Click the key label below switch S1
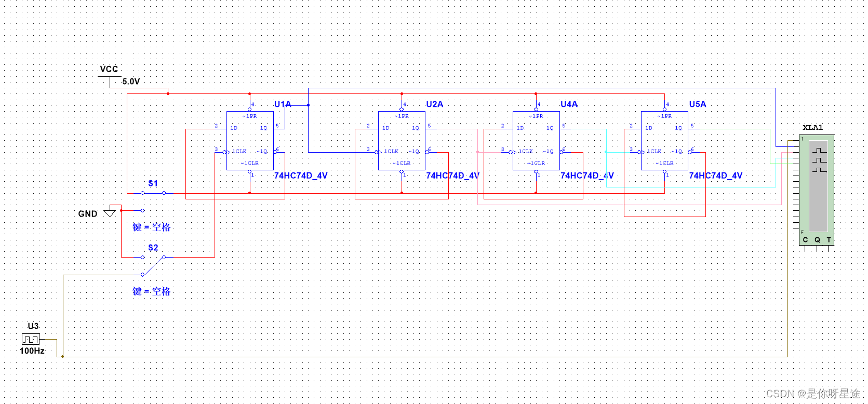The height and width of the screenshot is (404, 868). pos(151,227)
